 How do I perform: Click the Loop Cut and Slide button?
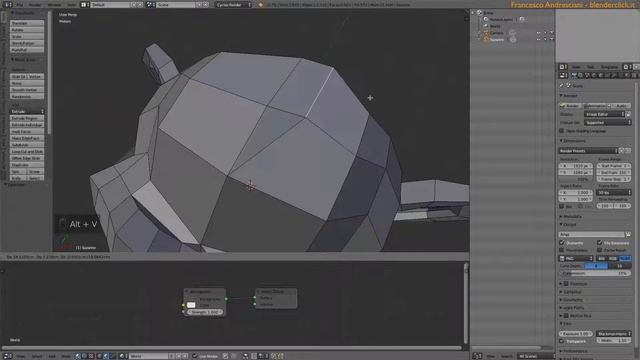[x=27, y=151]
